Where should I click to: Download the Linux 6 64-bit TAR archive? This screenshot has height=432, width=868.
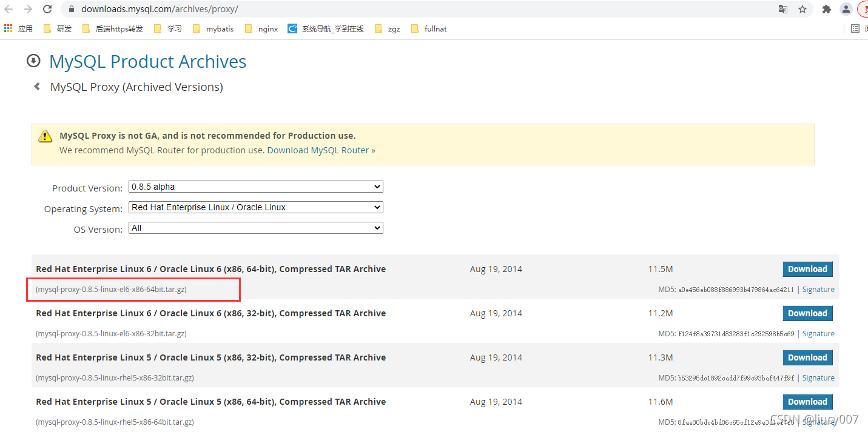807,269
